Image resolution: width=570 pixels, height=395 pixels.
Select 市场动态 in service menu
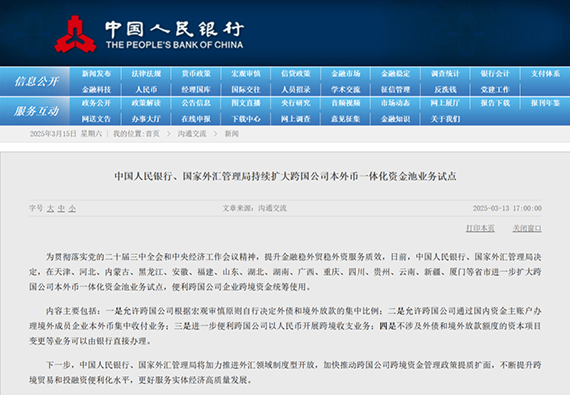[396, 103]
